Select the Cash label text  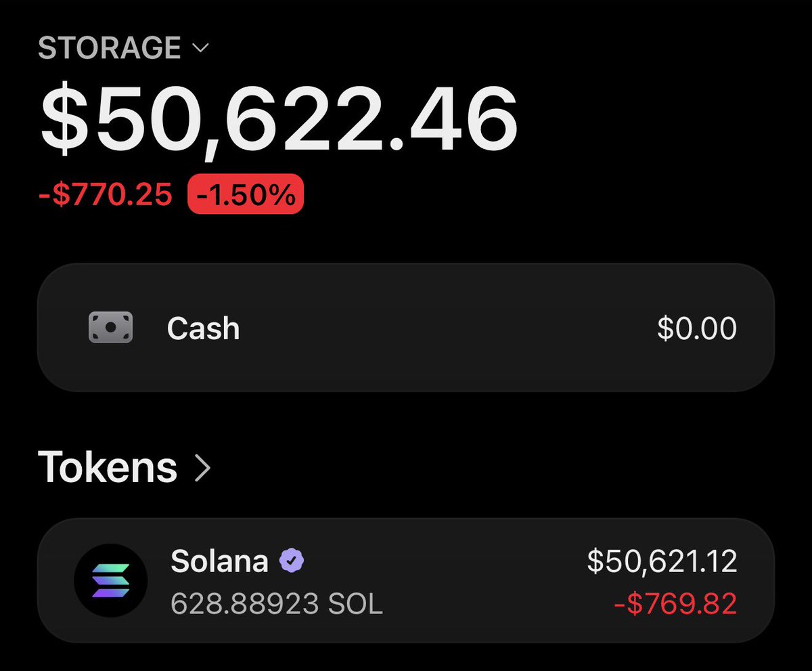coord(203,328)
